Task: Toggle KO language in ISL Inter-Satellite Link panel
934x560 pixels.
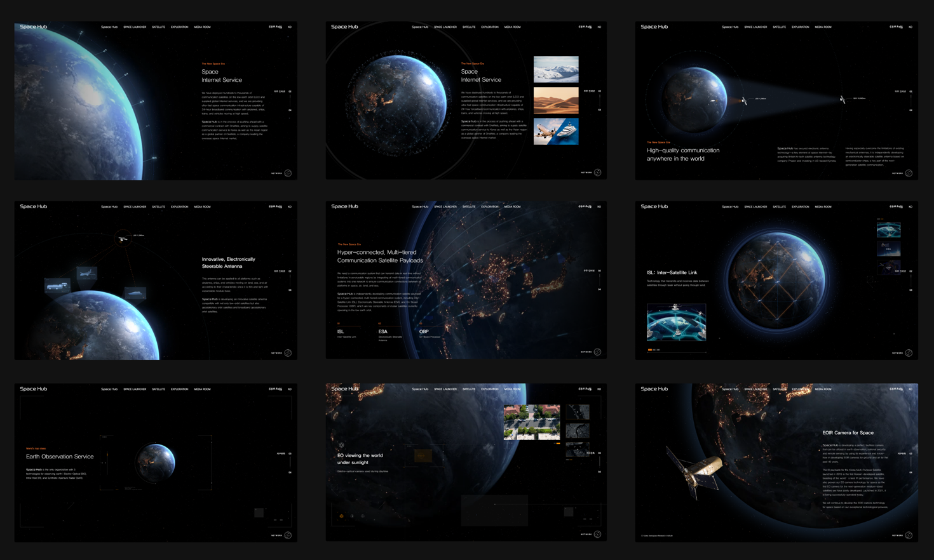Action: coord(910,207)
